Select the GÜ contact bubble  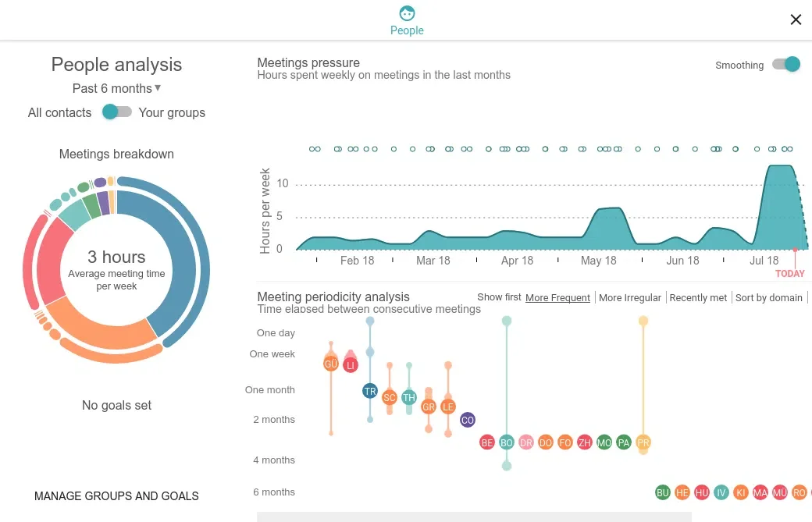pos(331,364)
